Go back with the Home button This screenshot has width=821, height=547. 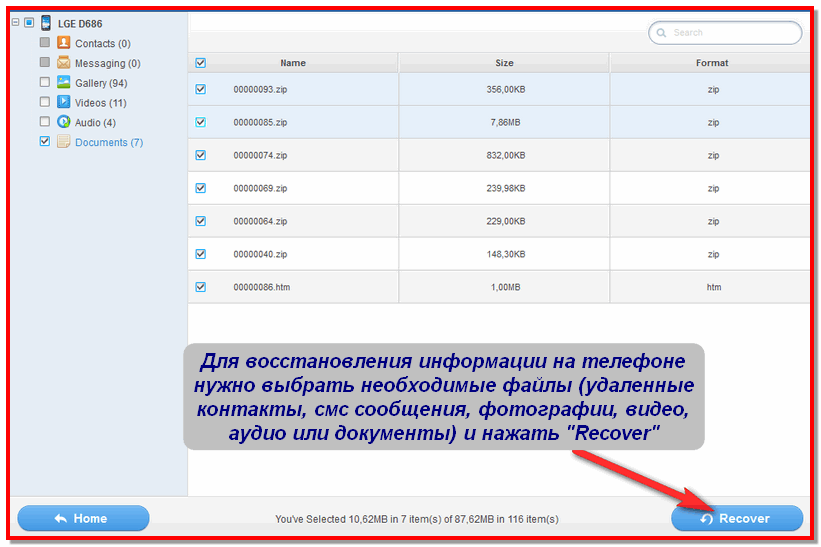(x=83, y=518)
